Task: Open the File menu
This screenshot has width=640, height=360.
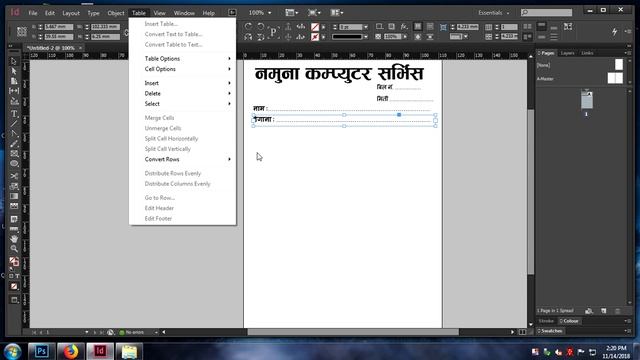Action: click(x=33, y=13)
